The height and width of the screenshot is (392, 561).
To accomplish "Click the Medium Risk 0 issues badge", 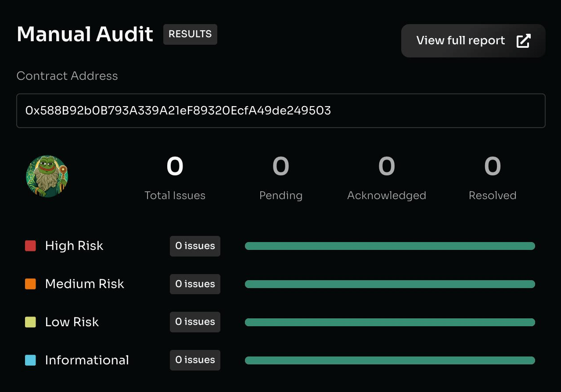I will [x=195, y=284].
